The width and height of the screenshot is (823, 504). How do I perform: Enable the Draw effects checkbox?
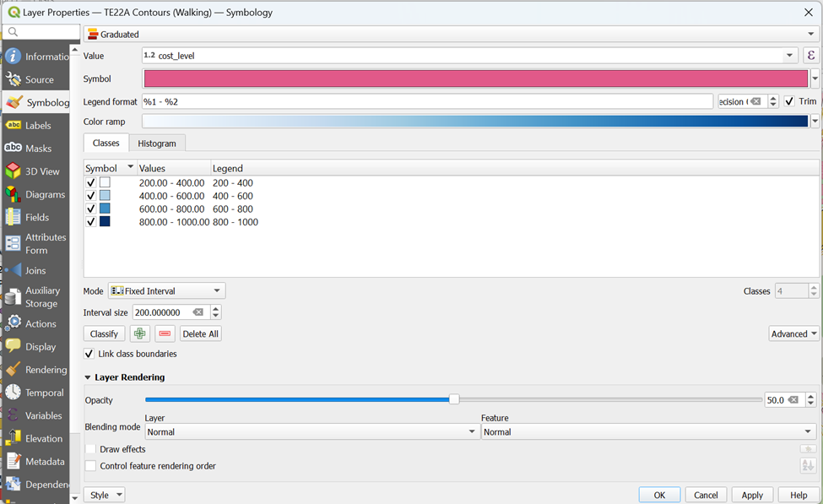click(x=90, y=449)
